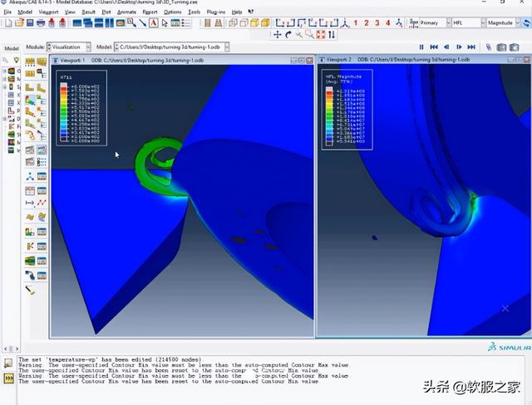Screen dimensions: 532x405
Task: Select the Pan view tool
Action: pos(277,35)
